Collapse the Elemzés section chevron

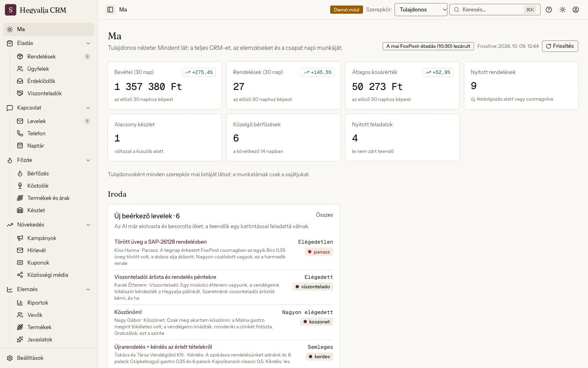[88, 289]
